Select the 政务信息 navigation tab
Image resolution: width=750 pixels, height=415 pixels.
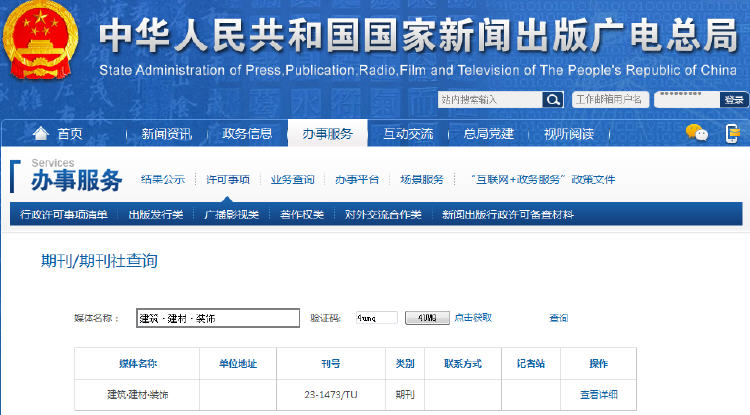[x=247, y=134]
